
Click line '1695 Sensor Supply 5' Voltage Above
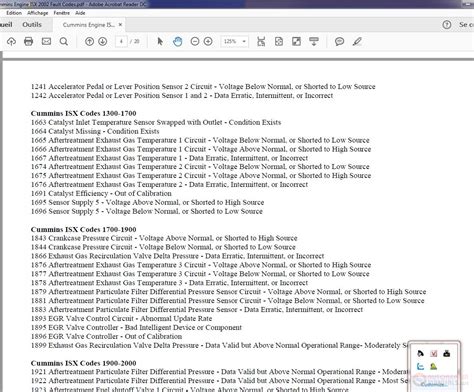147,202
